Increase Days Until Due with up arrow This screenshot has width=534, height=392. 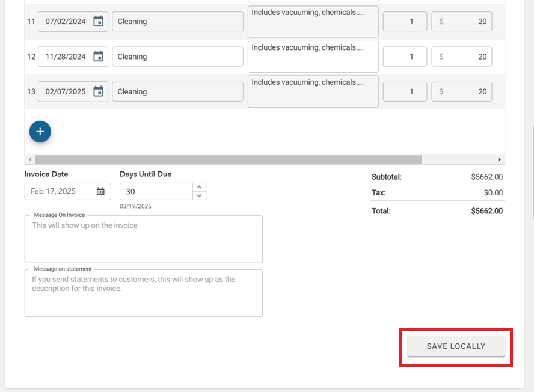pyautogui.click(x=200, y=187)
